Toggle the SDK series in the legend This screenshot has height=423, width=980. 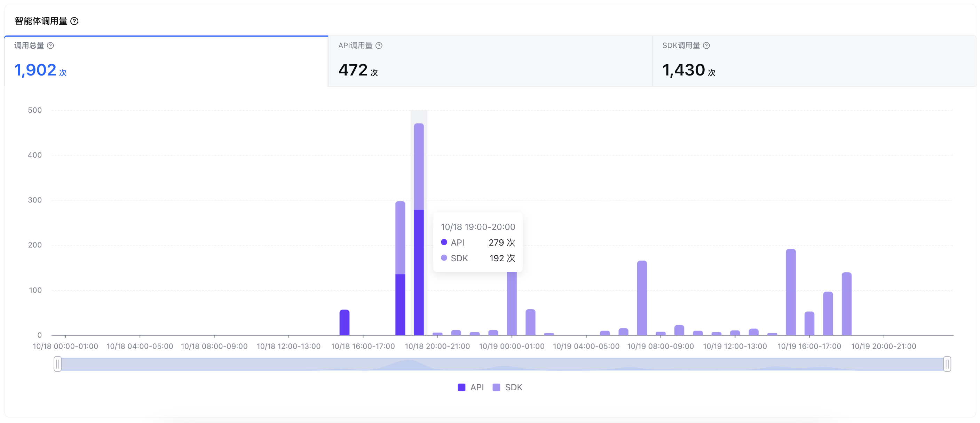tap(507, 387)
